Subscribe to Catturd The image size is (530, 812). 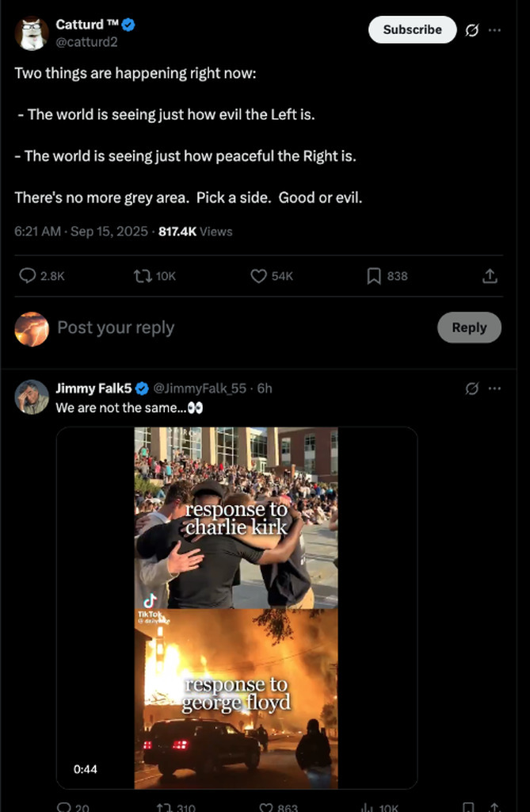tap(412, 30)
